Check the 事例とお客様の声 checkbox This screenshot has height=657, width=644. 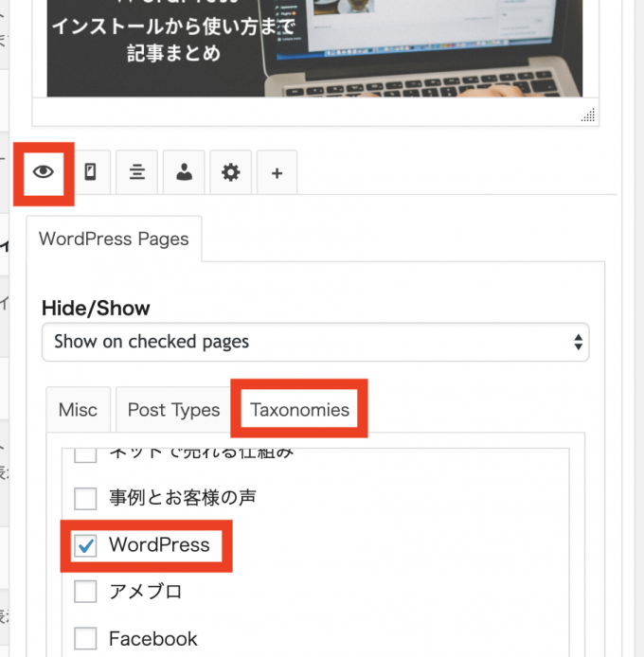pos(85,499)
